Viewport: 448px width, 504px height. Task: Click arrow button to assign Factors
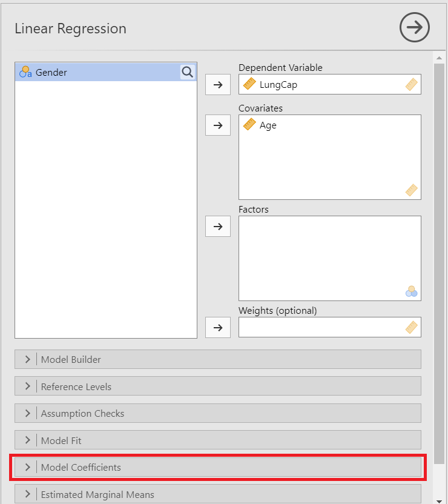[218, 227]
